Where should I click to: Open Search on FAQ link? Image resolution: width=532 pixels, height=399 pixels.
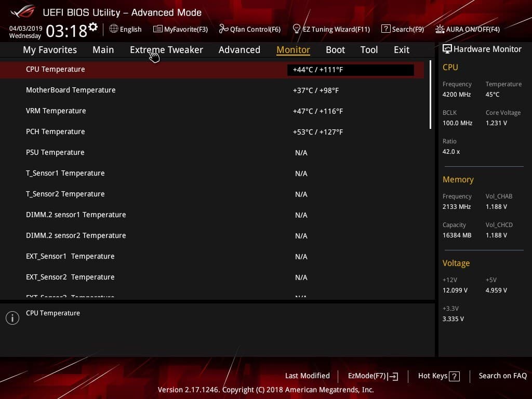[x=502, y=376]
